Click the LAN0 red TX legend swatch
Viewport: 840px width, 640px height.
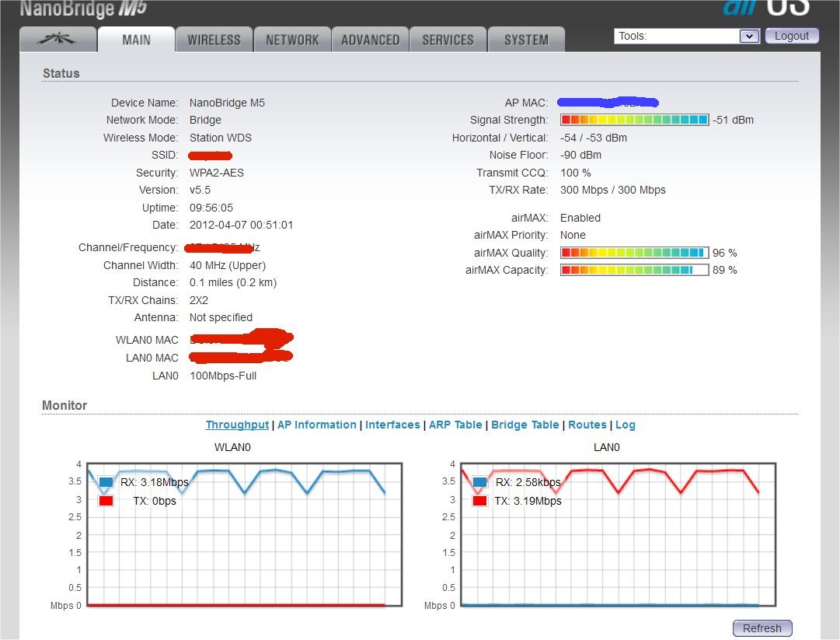pos(480,501)
